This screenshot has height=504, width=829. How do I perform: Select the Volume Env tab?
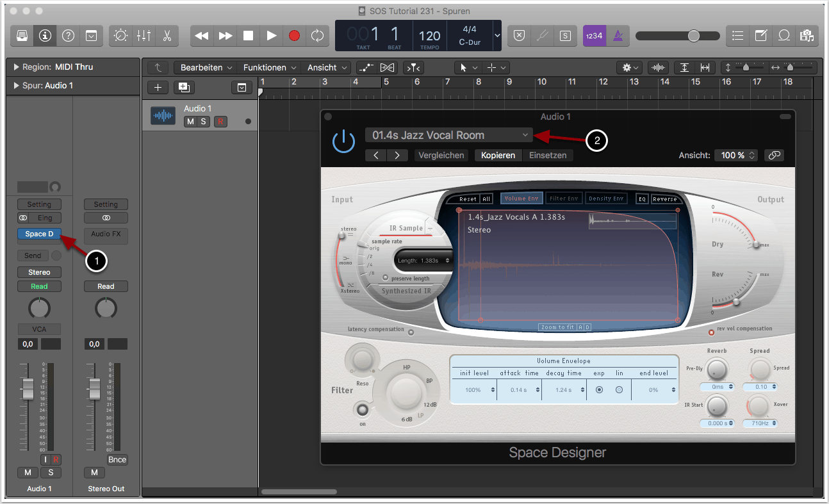pos(521,199)
